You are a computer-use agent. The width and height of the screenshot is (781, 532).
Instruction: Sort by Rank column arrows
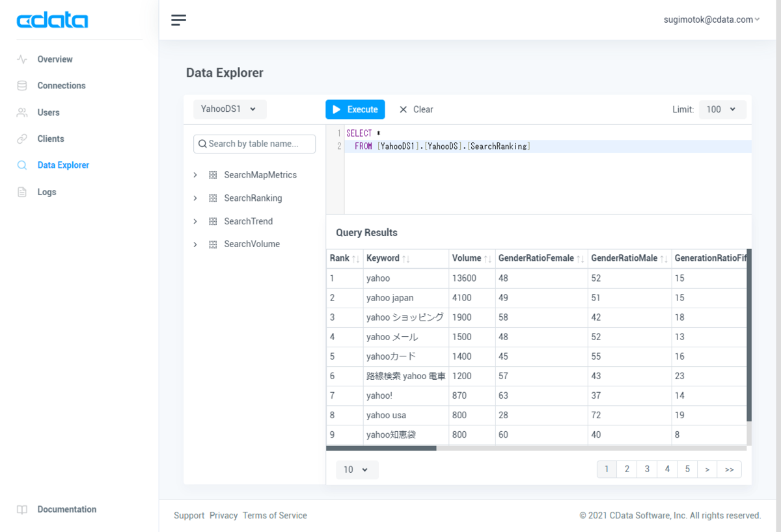point(355,259)
